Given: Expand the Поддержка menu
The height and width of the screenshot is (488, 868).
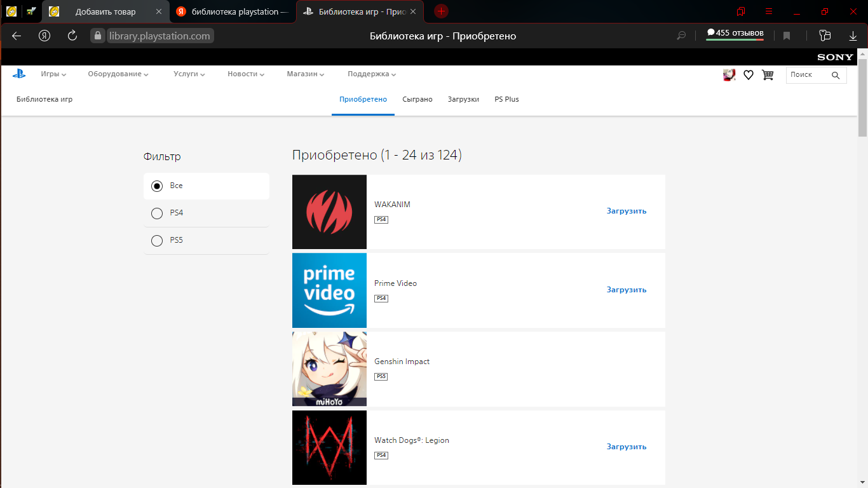Looking at the screenshot, I should (372, 74).
